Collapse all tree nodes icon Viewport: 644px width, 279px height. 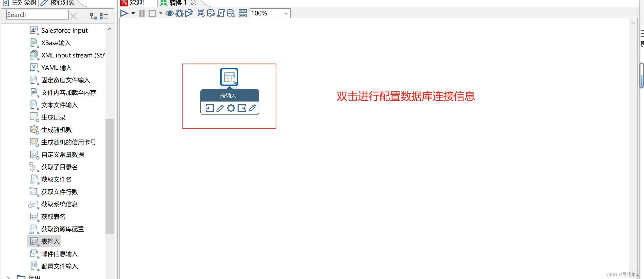click(x=103, y=16)
